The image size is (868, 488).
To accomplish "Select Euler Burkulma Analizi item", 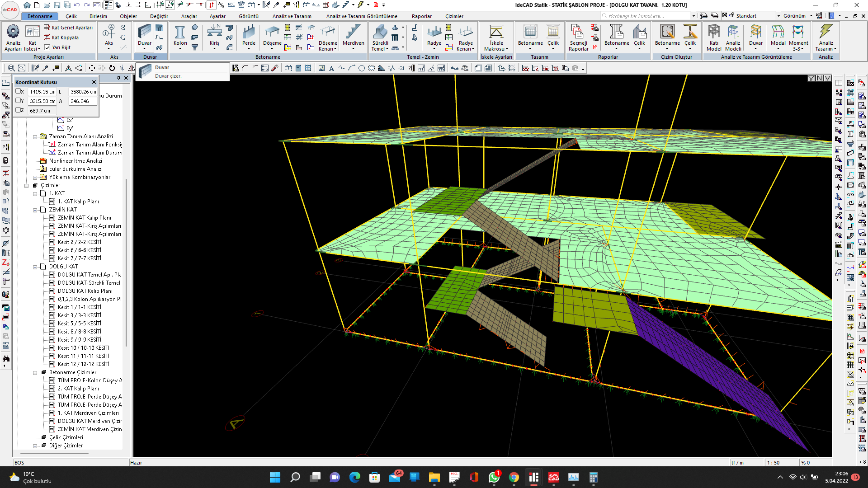I will point(75,169).
